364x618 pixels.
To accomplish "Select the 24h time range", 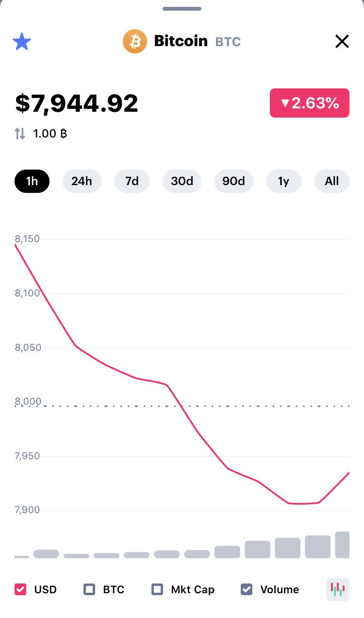I will [x=82, y=181].
